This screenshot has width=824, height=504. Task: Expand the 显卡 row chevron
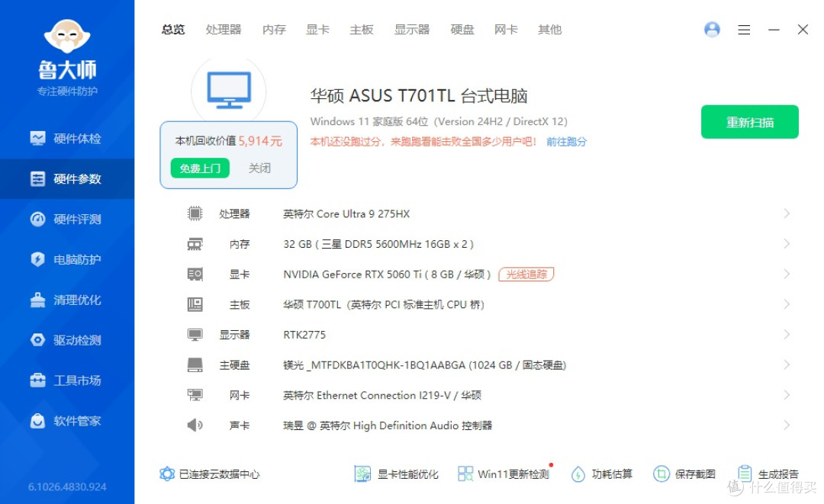787,274
